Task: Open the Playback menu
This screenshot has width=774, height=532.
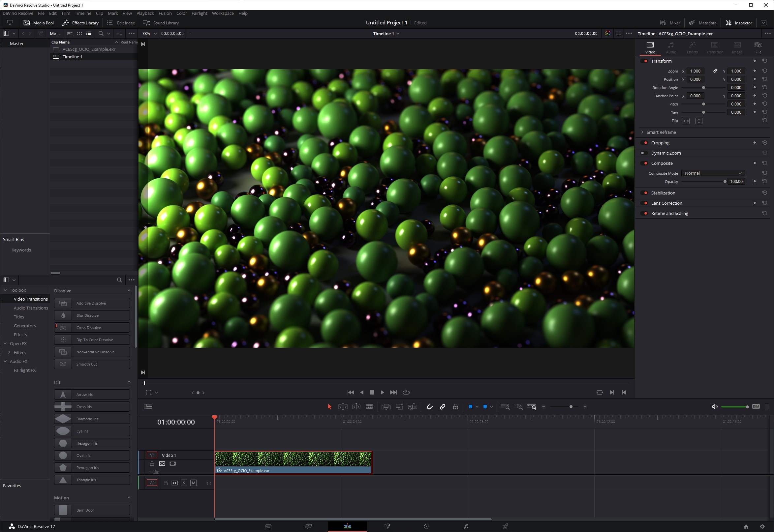Action: (145, 13)
